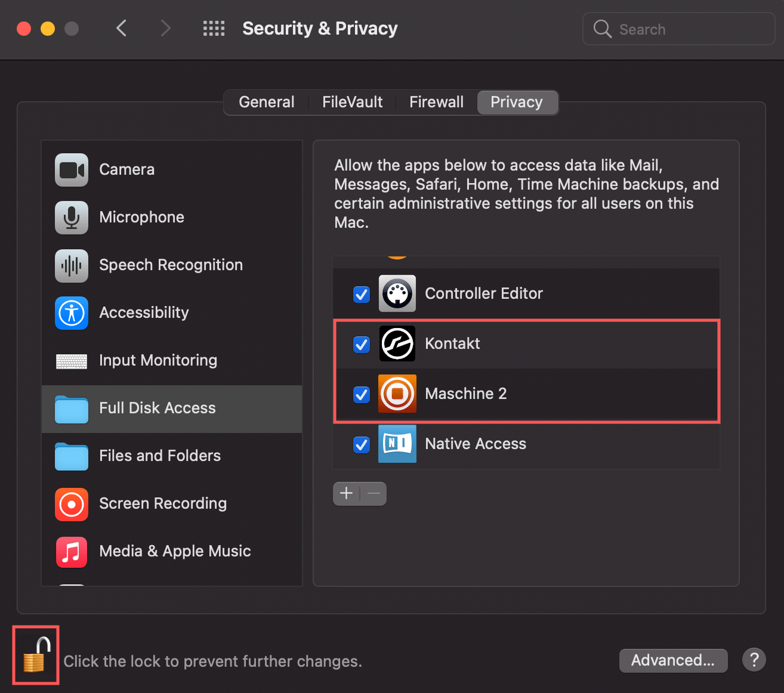Open help with the question mark button
Screen dimensions: 784x693
754,660
